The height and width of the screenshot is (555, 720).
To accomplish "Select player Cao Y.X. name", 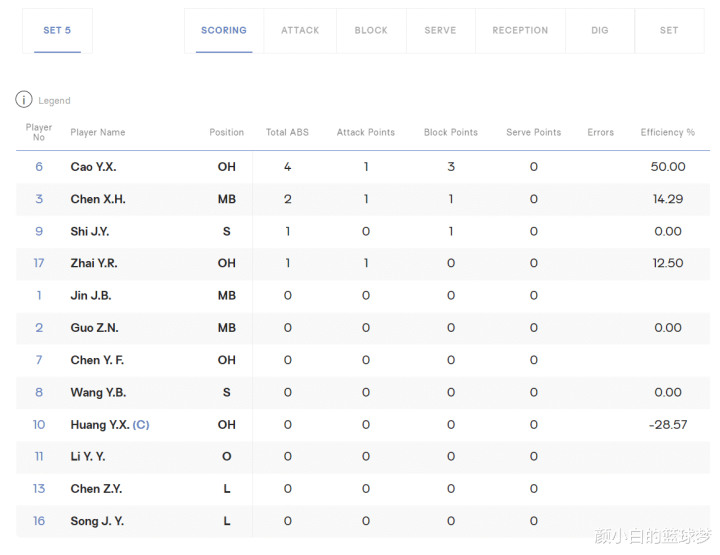I will [93, 167].
